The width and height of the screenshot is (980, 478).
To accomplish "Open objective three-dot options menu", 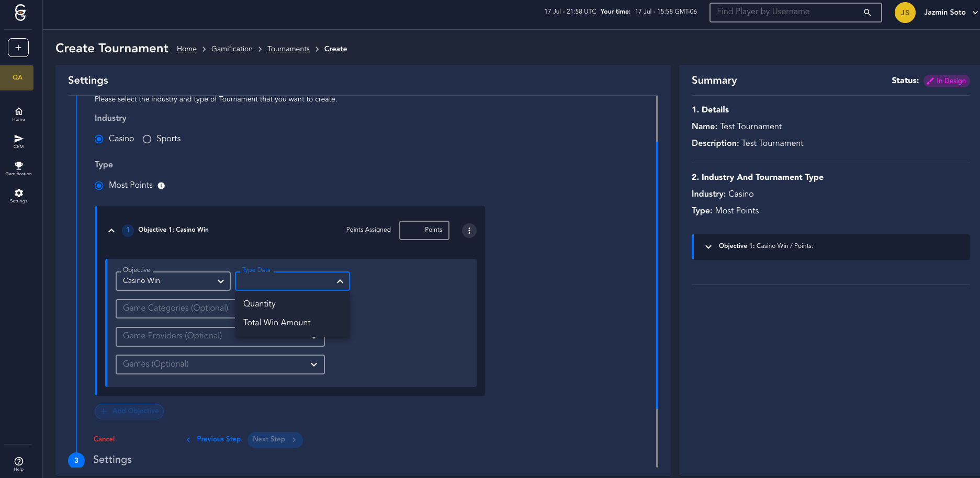I will coord(469,231).
